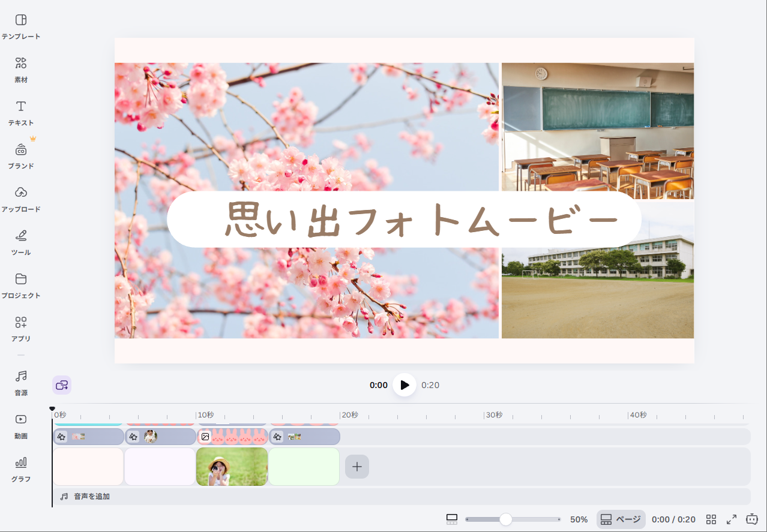Select the first pink page thumbnail in the timeline
Screen dimensions: 767x532
pos(88,467)
